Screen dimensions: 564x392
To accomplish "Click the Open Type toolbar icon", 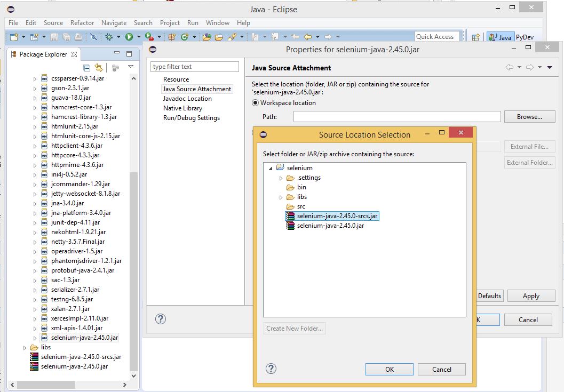I will point(207,37).
